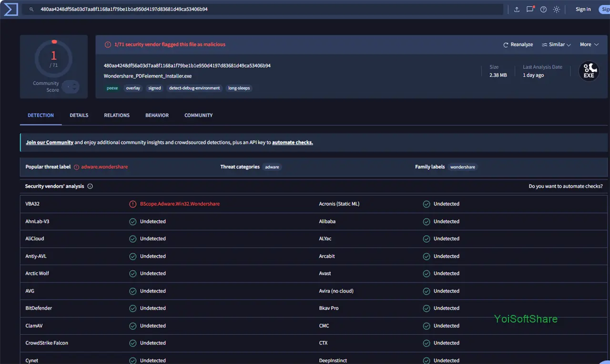Image resolution: width=610 pixels, height=364 pixels.
Task: Select the peexe tag
Action: click(112, 88)
